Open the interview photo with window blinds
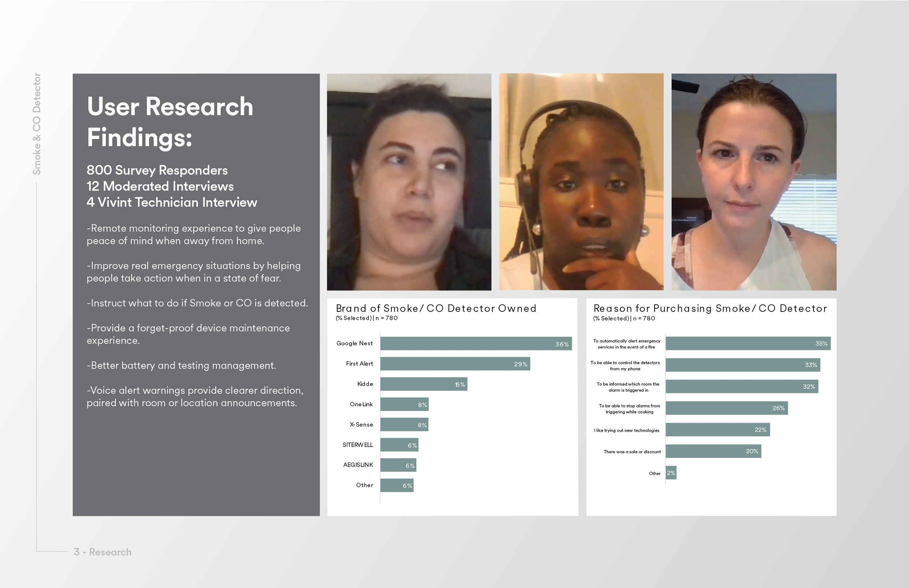 (x=754, y=182)
